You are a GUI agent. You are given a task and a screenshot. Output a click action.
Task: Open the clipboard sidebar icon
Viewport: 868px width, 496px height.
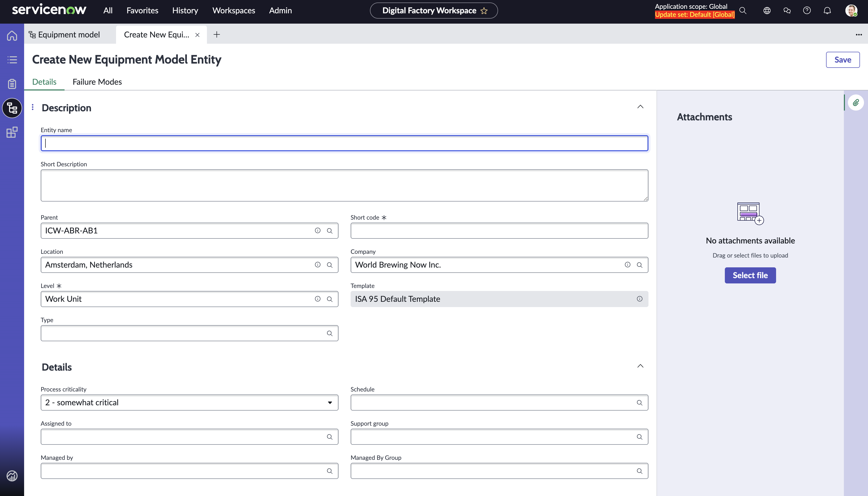(x=12, y=84)
